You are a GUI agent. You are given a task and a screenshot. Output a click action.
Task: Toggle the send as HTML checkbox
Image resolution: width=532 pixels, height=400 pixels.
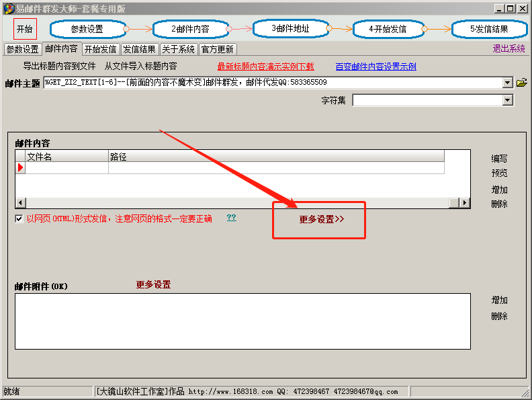click(x=19, y=219)
